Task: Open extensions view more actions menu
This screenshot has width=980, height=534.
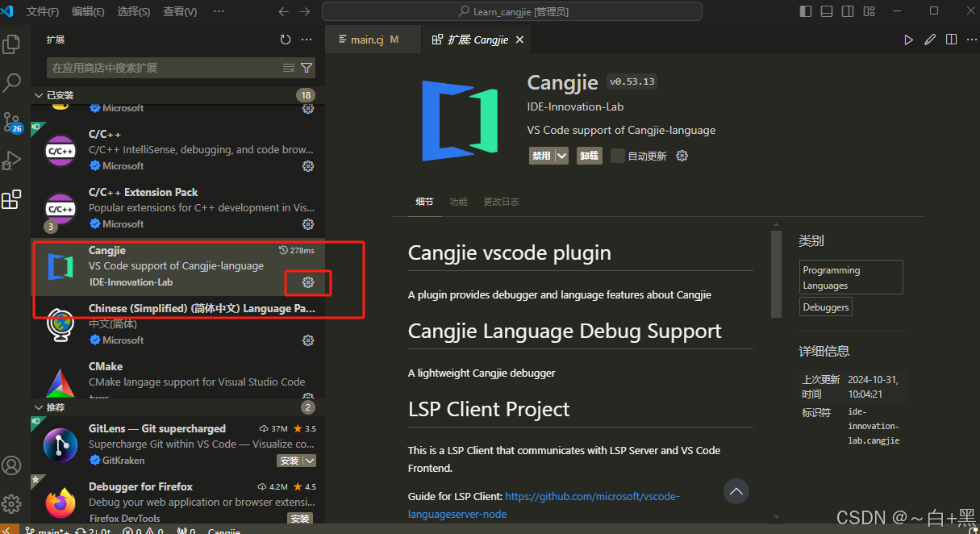Action: point(307,40)
